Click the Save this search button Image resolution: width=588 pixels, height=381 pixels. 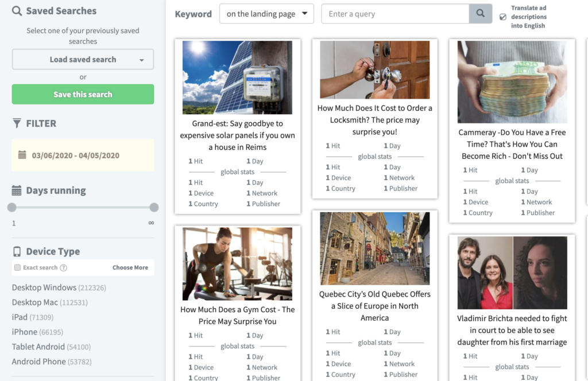click(83, 95)
